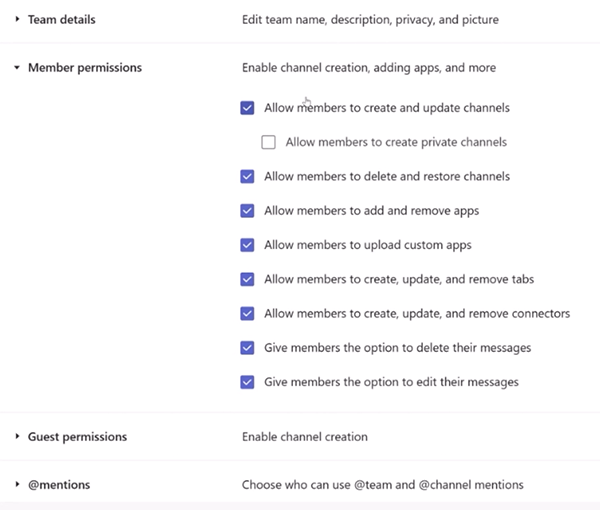This screenshot has height=510, width=600.
Task: Click label 'Allow members to create private channels'
Action: click(396, 142)
